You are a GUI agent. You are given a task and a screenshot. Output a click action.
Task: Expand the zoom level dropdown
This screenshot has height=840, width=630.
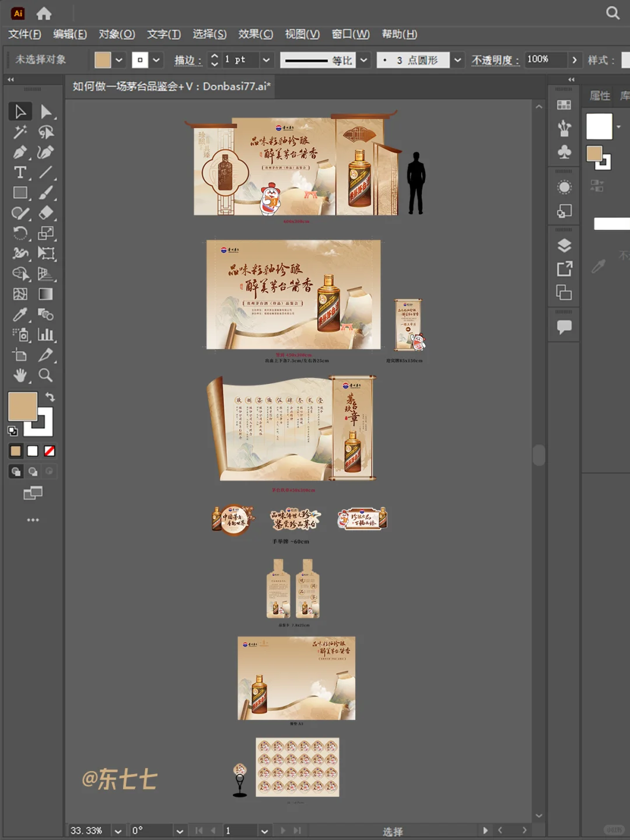pos(118,831)
